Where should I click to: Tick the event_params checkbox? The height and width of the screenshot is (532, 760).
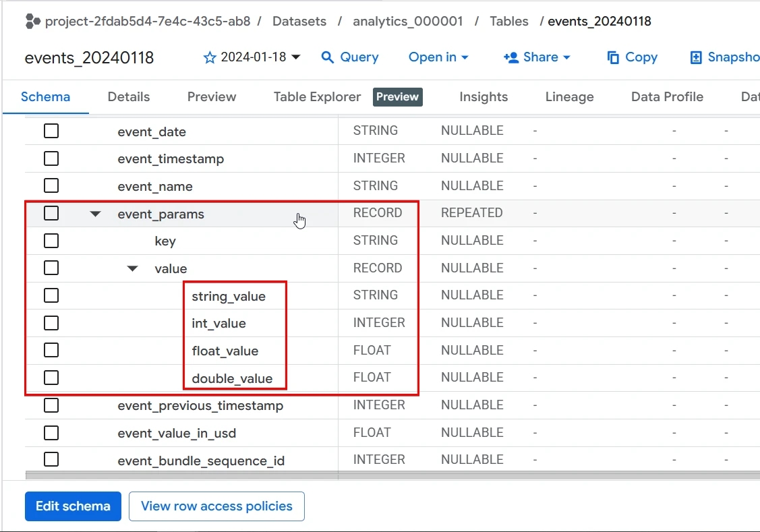click(x=51, y=213)
